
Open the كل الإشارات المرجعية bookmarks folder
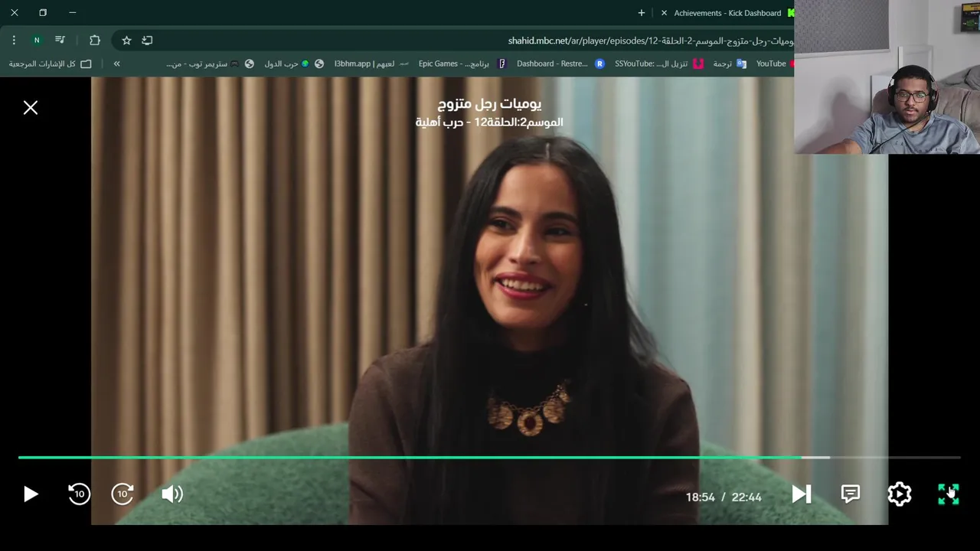[50, 64]
